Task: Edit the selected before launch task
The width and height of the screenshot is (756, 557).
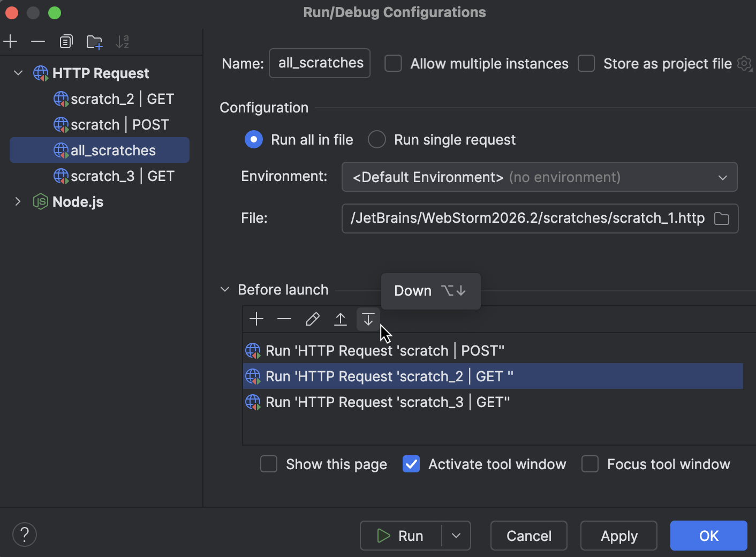Action: coord(313,319)
